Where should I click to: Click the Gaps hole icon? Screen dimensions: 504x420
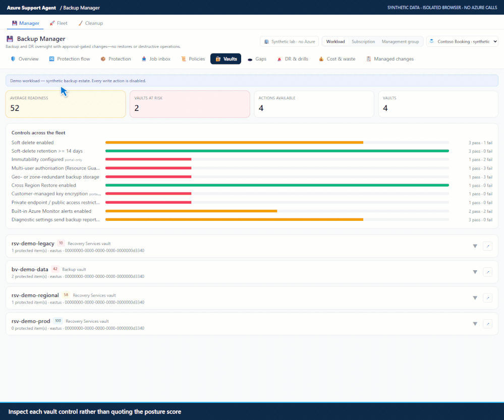(x=250, y=59)
